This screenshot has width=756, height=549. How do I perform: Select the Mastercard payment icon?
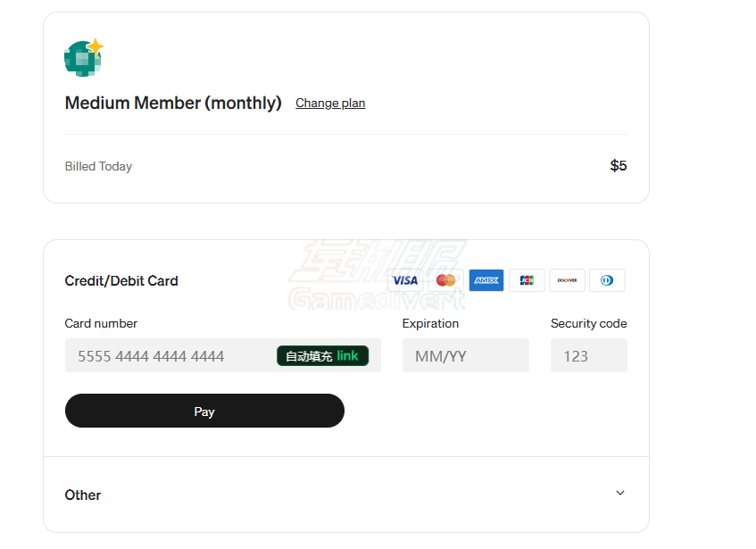445,280
